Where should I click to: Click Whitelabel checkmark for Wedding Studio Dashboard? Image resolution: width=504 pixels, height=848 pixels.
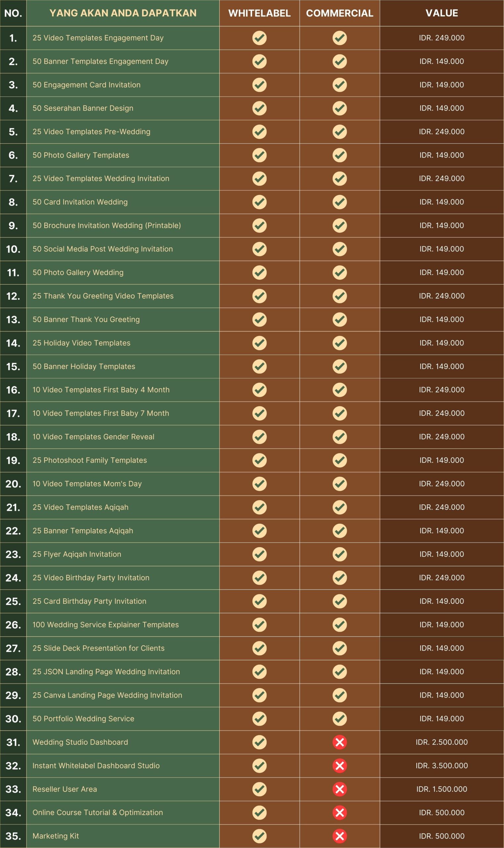(x=259, y=742)
